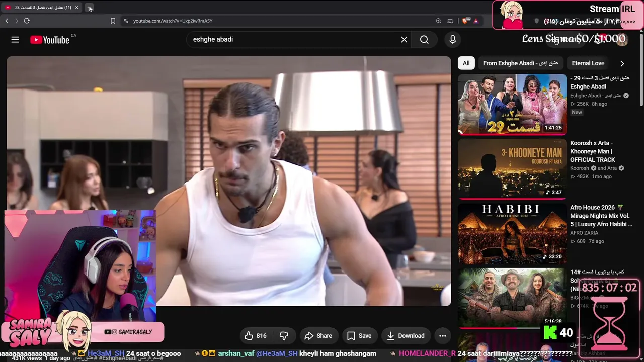Open Koorosh x Arta Khooneye Man title
The height and width of the screenshot is (362, 644).
[593, 151]
